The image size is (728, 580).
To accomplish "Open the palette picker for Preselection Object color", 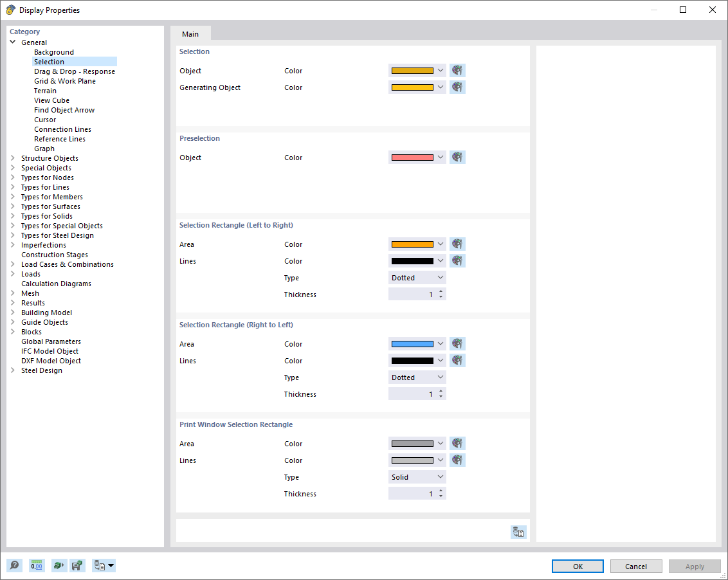I will coord(457,157).
